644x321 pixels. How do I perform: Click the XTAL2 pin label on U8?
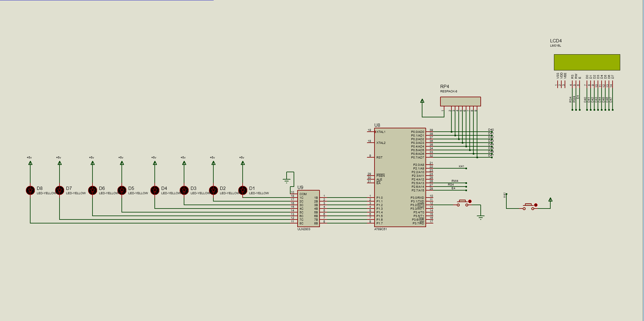(381, 143)
